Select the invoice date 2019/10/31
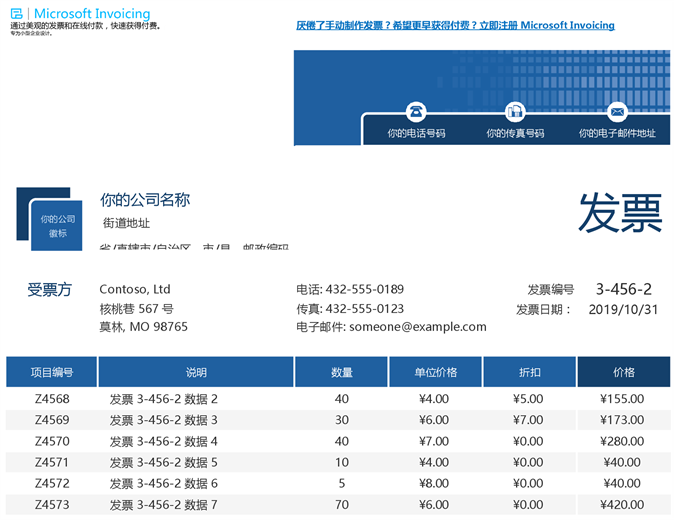Screen dimensions: 675x520 coord(623,310)
